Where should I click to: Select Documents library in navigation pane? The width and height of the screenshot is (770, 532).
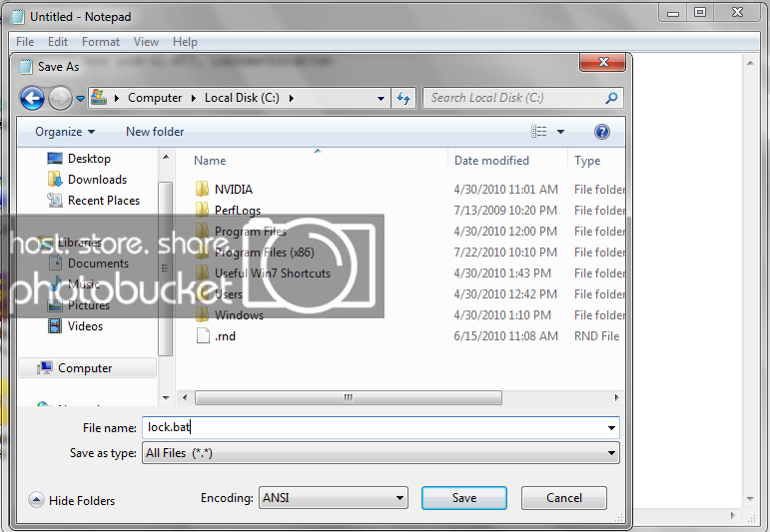(x=98, y=264)
